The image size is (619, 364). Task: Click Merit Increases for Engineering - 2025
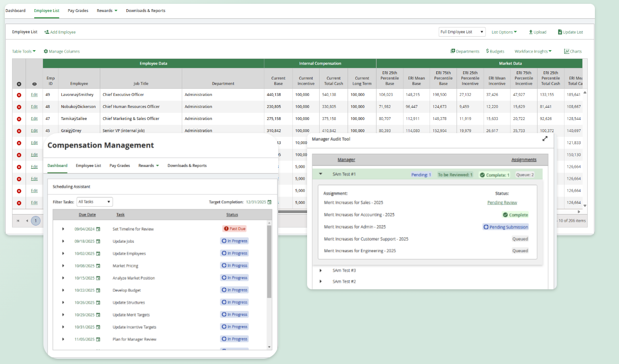coord(360,251)
